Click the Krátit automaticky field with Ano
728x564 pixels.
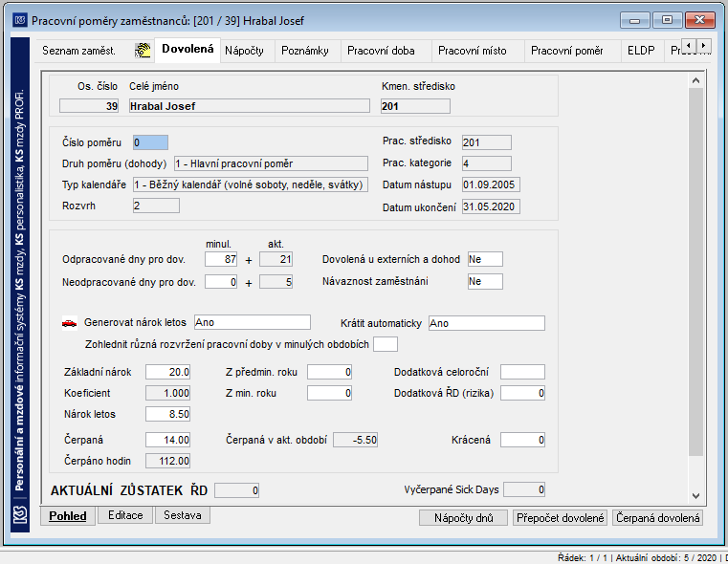click(x=487, y=323)
